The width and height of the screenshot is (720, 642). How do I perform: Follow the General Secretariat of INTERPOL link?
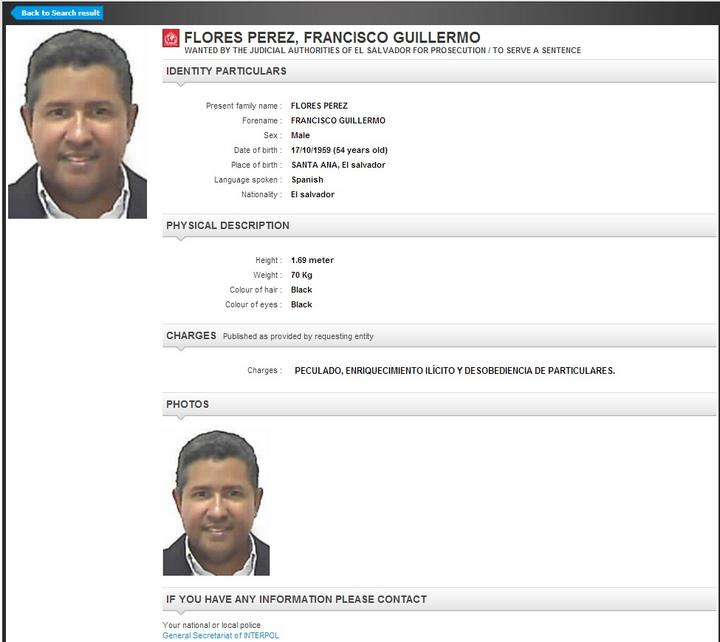pyautogui.click(x=221, y=635)
